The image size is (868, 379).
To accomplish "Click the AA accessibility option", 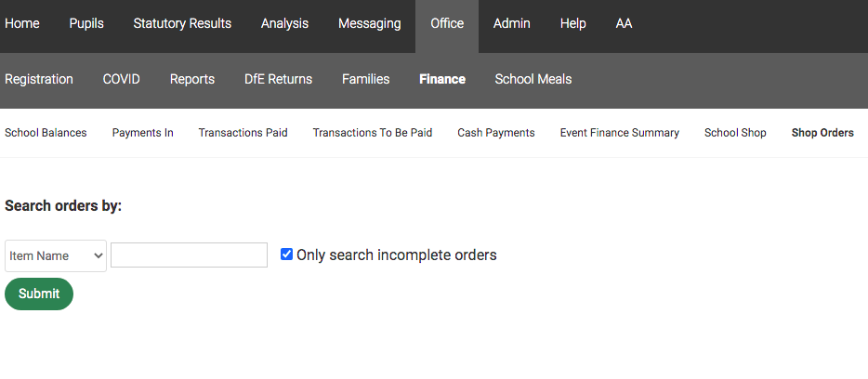I will click(624, 23).
